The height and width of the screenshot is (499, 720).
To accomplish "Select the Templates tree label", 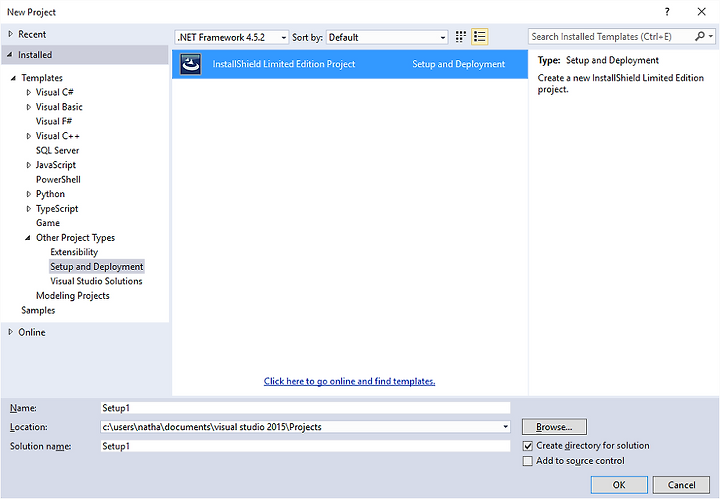I will pyautogui.click(x=42, y=78).
